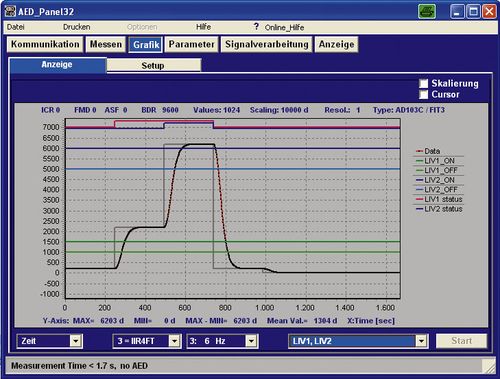Click the green printer icon in title bar
500x379 pixels.
tap(427, 12)
